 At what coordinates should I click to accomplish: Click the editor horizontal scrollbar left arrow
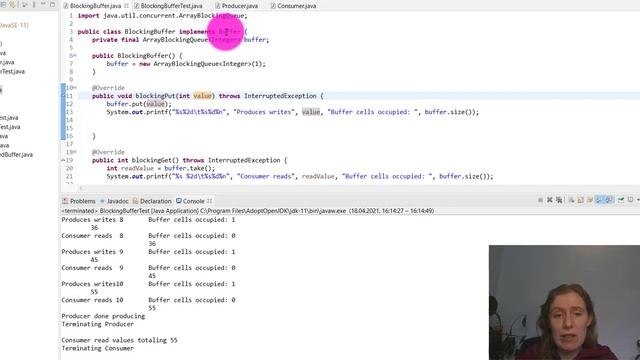tap(81, 188)
